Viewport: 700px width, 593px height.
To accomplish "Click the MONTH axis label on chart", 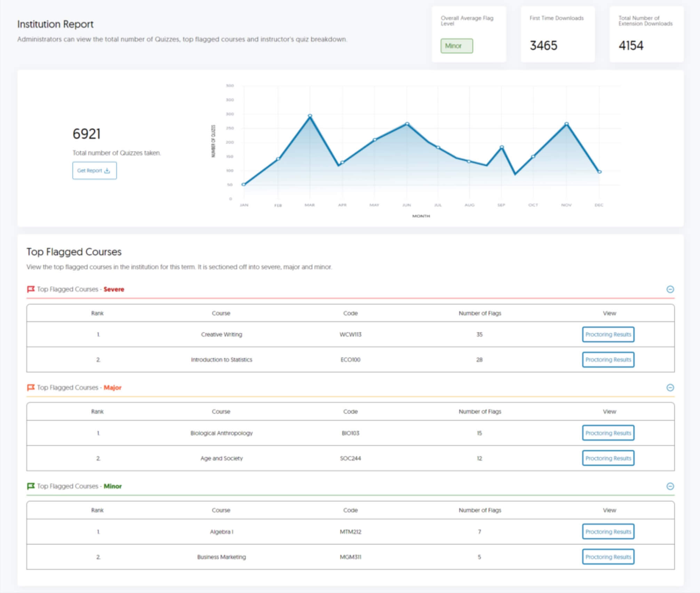I will coord(421,216).
